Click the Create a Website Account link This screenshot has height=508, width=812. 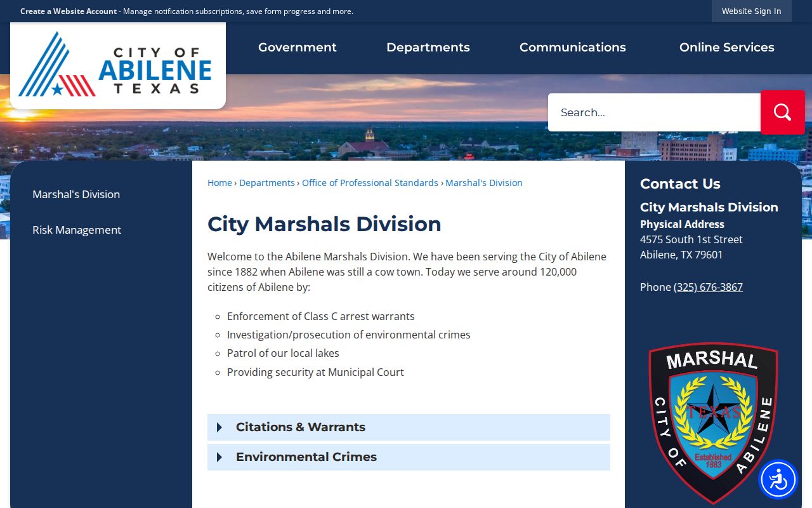point(69,11)
